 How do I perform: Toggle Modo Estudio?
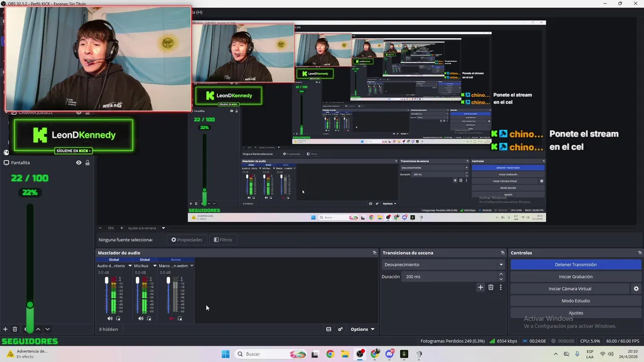click(x=576, y=301)
